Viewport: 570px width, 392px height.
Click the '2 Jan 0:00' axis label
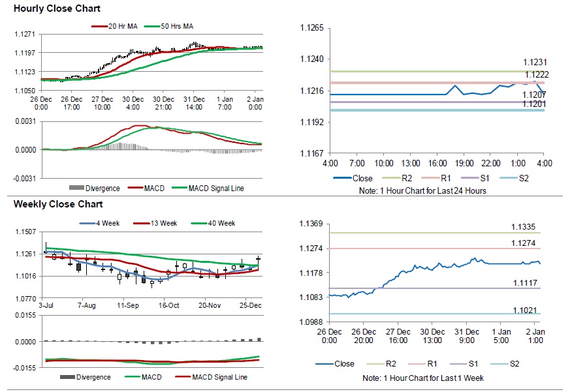click(255, 103)
